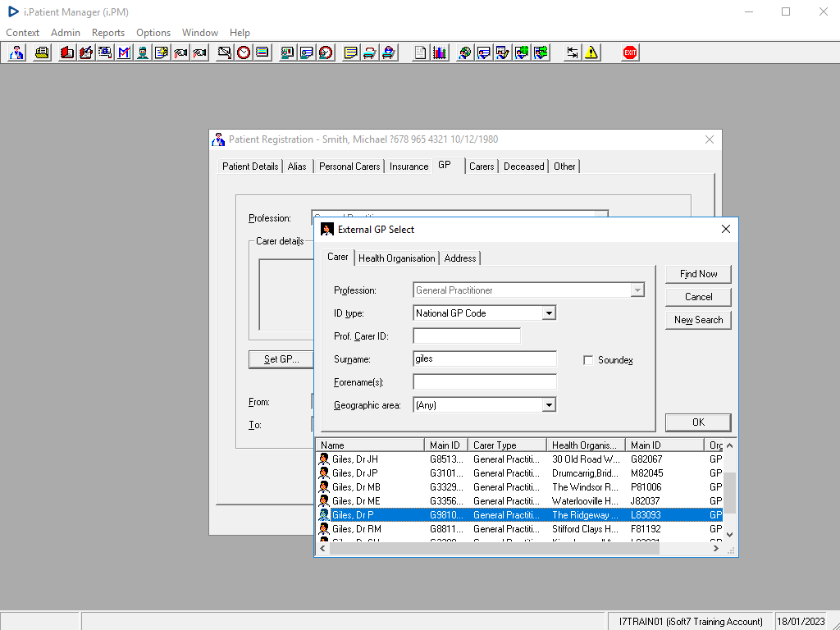Click the yellow warning triangle icon
Image resolution: width=840 pixels, height=630 pixels.
click(x=591, y=52)
